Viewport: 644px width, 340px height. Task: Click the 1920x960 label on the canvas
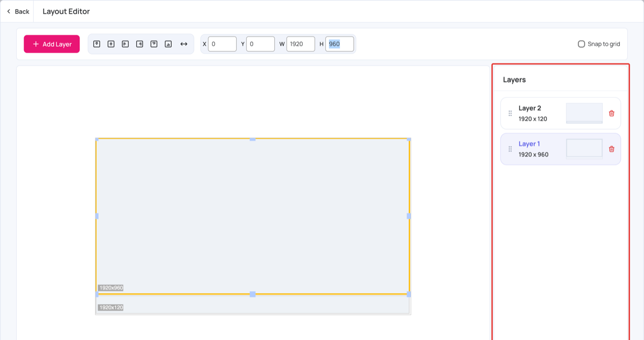click(x=111, y=288)
